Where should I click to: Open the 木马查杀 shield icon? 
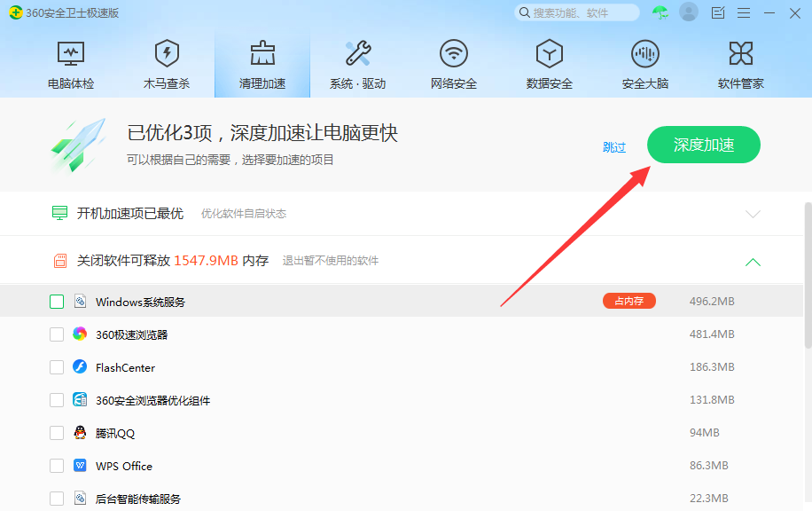[167, 53]
